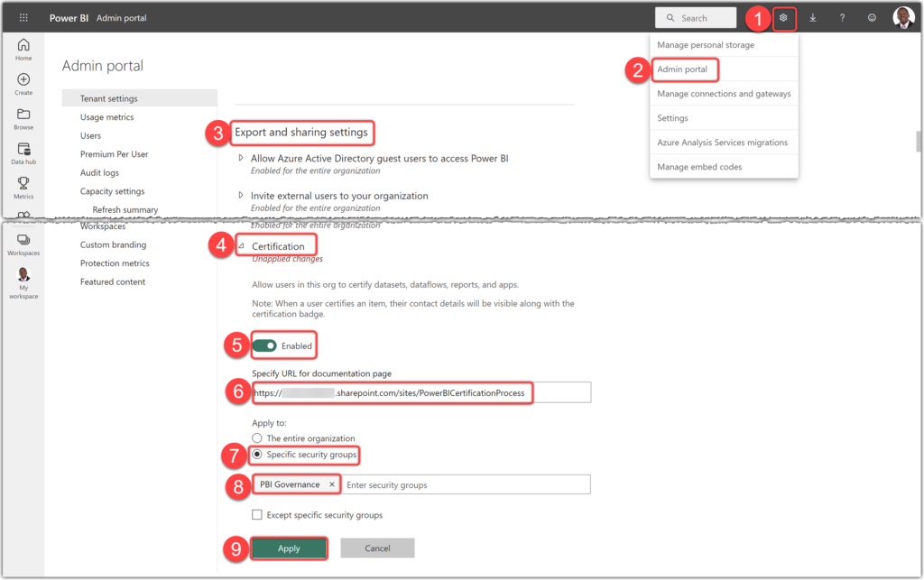This screenshot has height=580, width=924.
Task: Select Manage embed codes menu item
Action: tap(724, 167)
